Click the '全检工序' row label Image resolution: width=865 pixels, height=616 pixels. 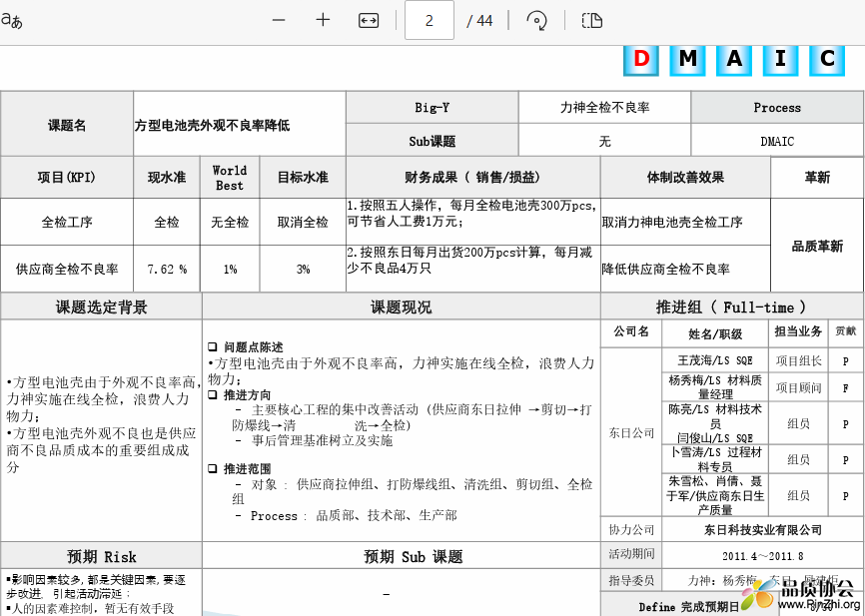(67, 223)
